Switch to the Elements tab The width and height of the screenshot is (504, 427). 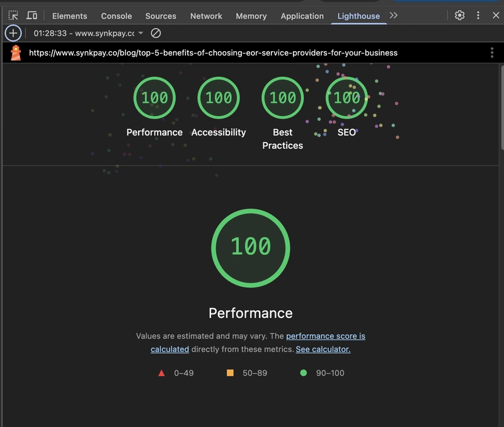69,16
